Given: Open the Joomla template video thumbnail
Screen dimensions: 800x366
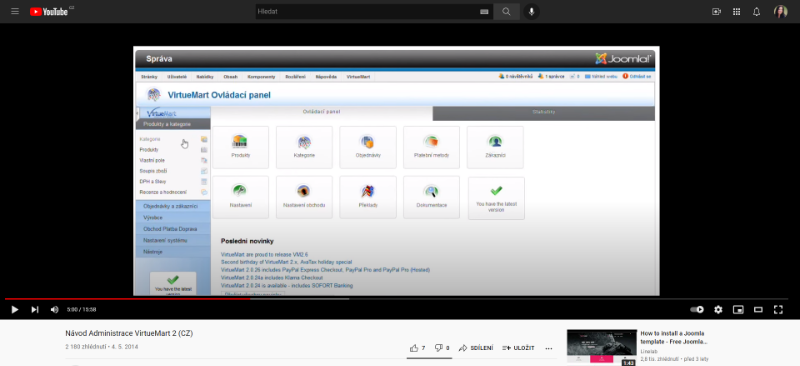Looking at the screenshot, I should coord(602,348).
